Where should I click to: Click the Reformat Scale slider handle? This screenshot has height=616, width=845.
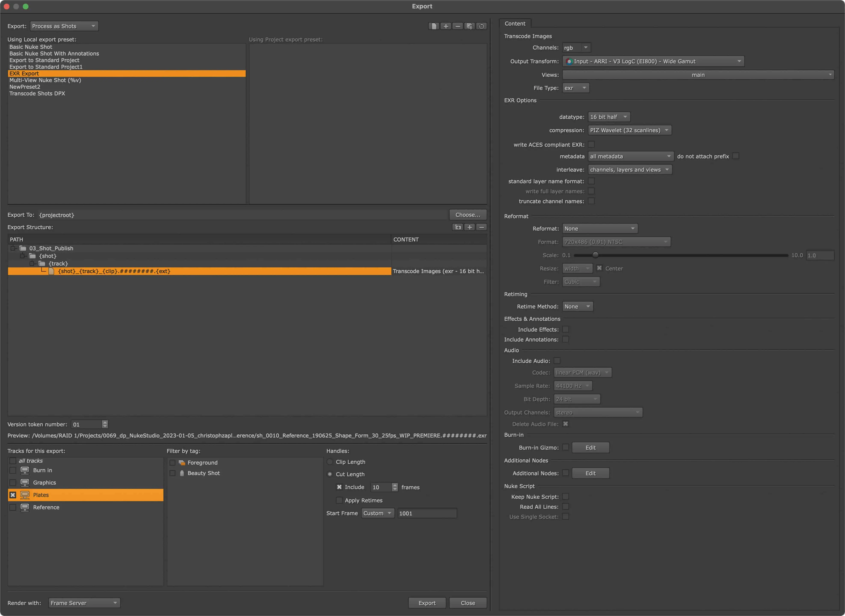coord(595,255)
